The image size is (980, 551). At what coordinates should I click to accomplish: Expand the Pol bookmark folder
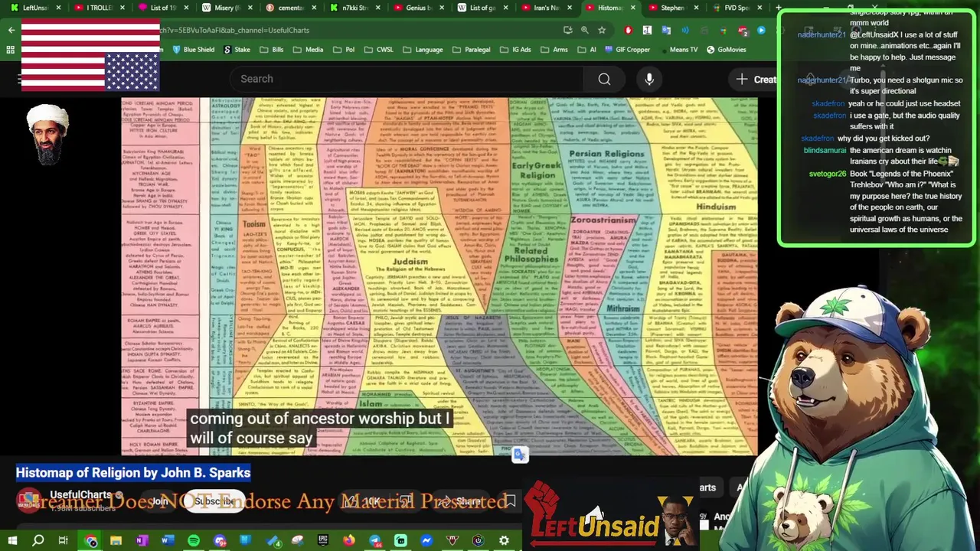(344, 50)
